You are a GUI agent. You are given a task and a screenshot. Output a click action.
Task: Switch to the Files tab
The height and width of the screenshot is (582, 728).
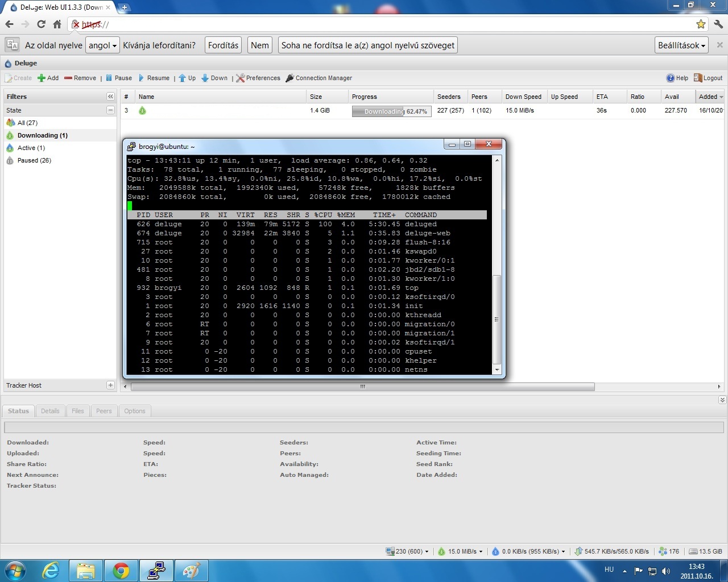coord(78,411)
